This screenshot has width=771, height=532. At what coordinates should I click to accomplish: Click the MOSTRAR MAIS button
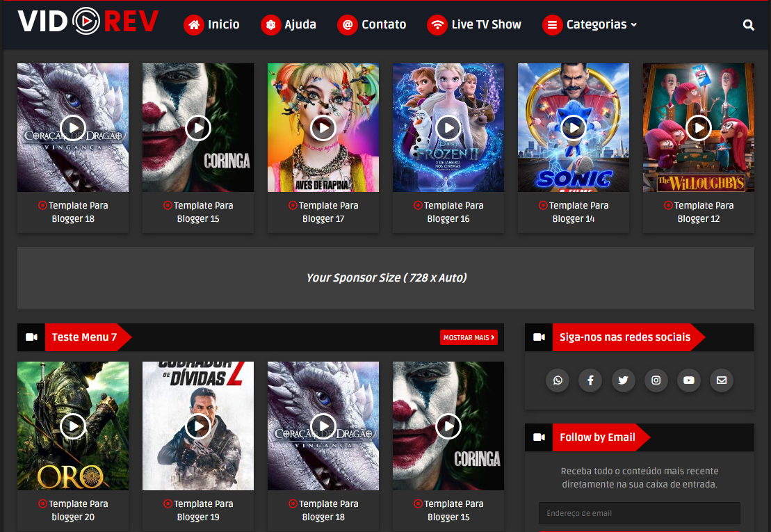pos(469,337)
